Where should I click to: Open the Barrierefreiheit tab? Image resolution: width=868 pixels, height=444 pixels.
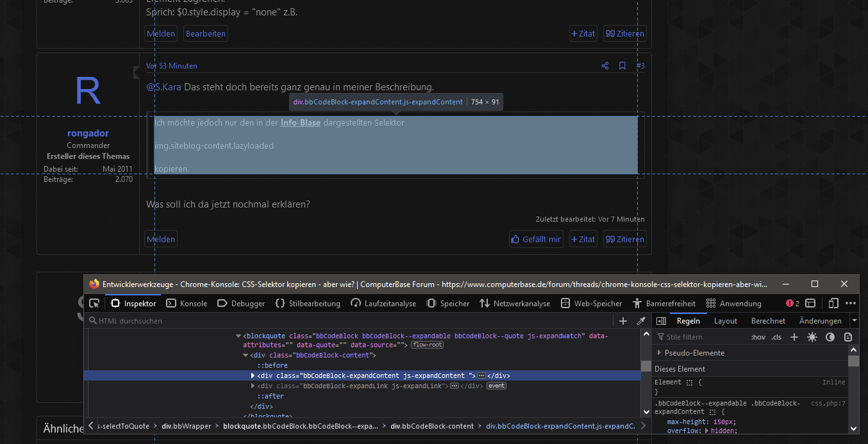(664, 304)
